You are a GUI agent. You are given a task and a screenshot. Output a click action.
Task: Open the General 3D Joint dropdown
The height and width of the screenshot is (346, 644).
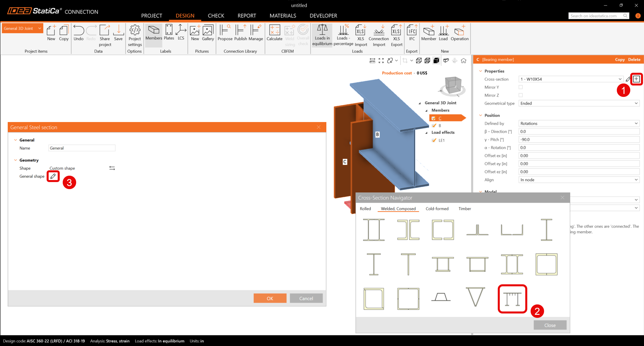tap(22, 28)
